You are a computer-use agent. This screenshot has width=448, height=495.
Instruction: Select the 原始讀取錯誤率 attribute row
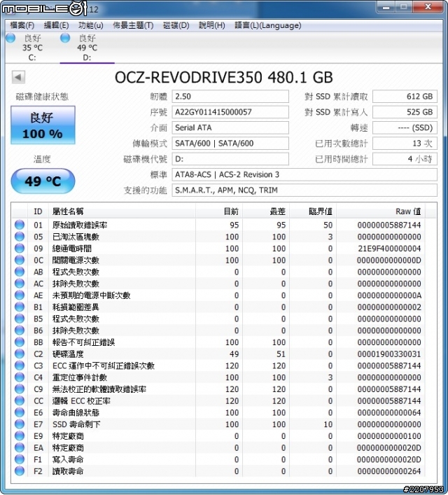pos(218,225)
